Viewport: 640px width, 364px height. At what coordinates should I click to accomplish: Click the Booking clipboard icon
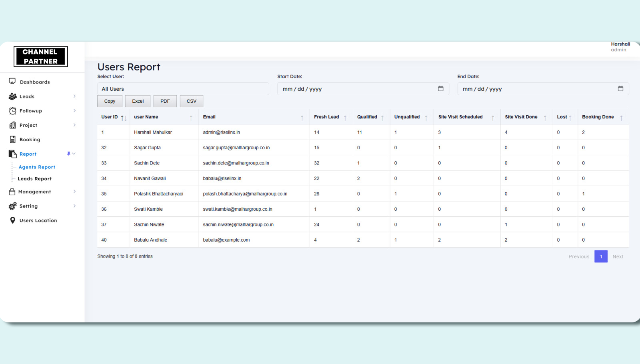[12, 140]
